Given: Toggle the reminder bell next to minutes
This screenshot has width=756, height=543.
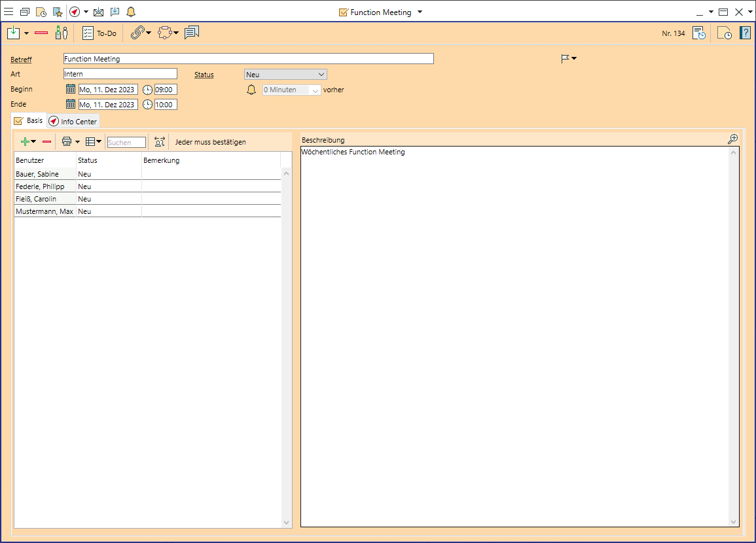Looking at the screenshot, I should click(251, 90).
